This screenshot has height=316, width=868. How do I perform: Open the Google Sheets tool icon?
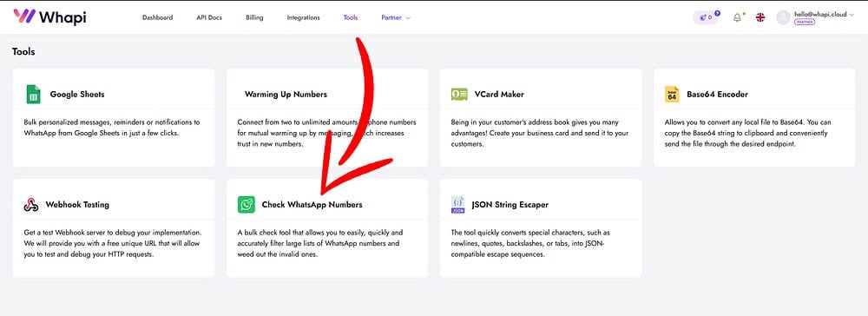pyautogui.click(x=33, y=94)
